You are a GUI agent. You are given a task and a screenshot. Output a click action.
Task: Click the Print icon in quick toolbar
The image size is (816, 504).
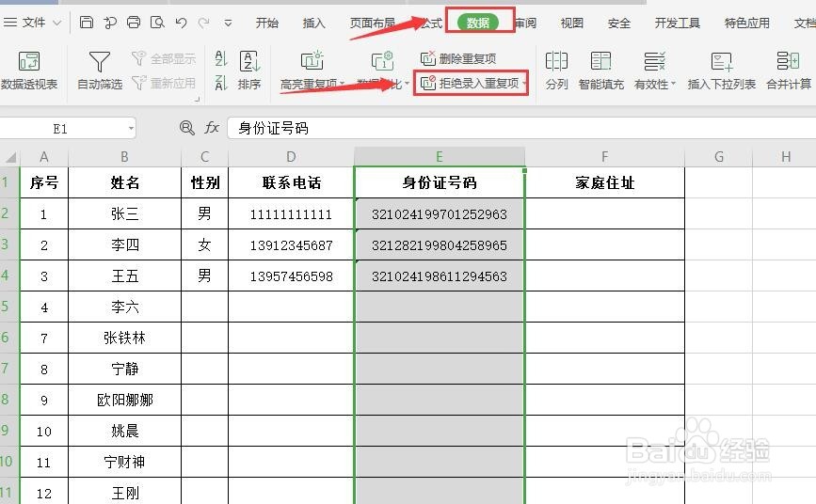[x=134, y=23]
